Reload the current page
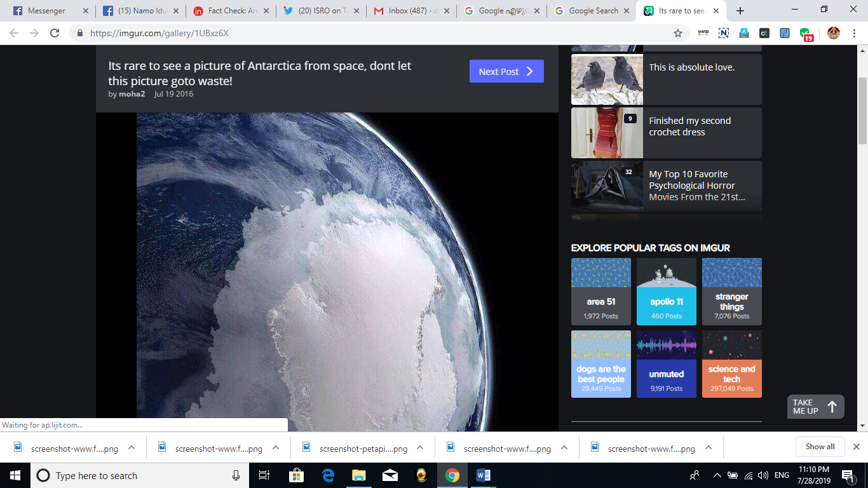The image size is (868, 488). pos(55,33)
